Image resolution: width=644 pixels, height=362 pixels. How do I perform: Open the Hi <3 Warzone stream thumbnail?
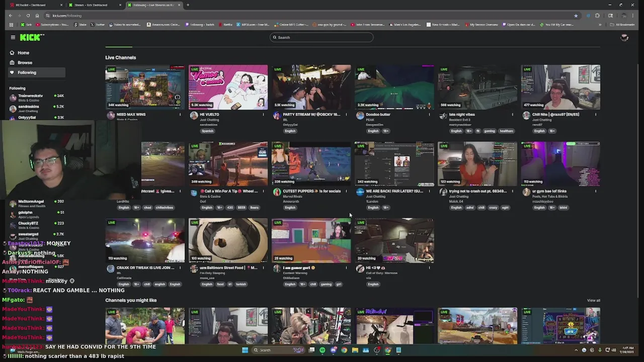click(x=394, y=240)
